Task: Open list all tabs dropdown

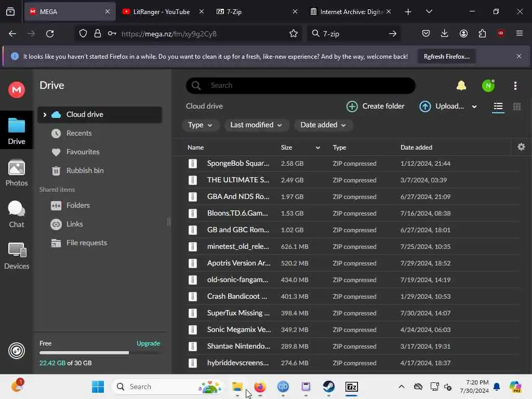Action: coord(429,11)
